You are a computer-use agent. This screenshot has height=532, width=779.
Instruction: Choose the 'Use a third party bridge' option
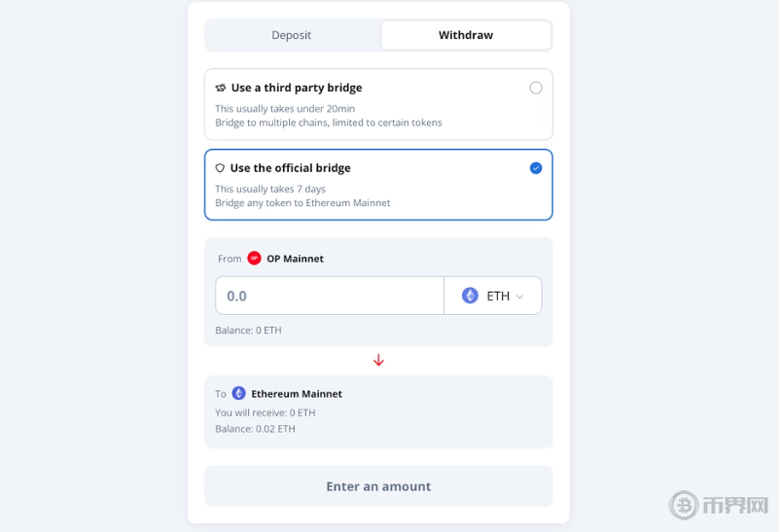point(378,104)
